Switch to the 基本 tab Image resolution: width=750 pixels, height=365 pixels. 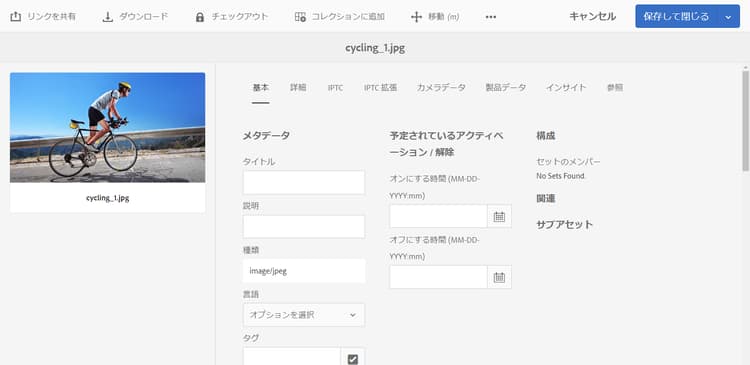261,88
